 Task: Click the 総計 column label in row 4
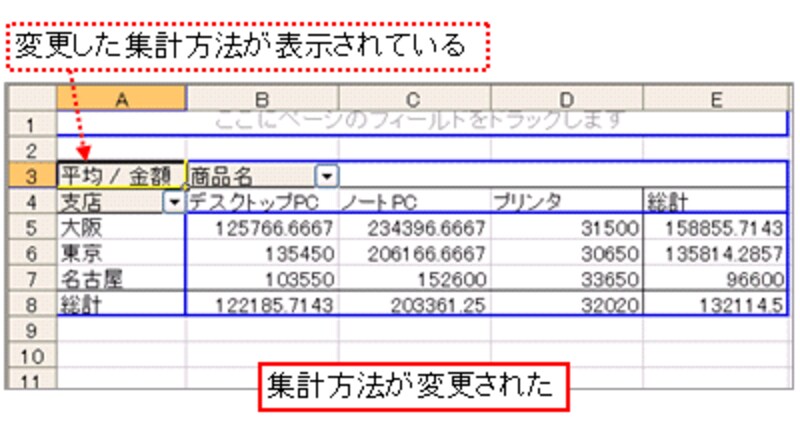[x=716, y=202]
